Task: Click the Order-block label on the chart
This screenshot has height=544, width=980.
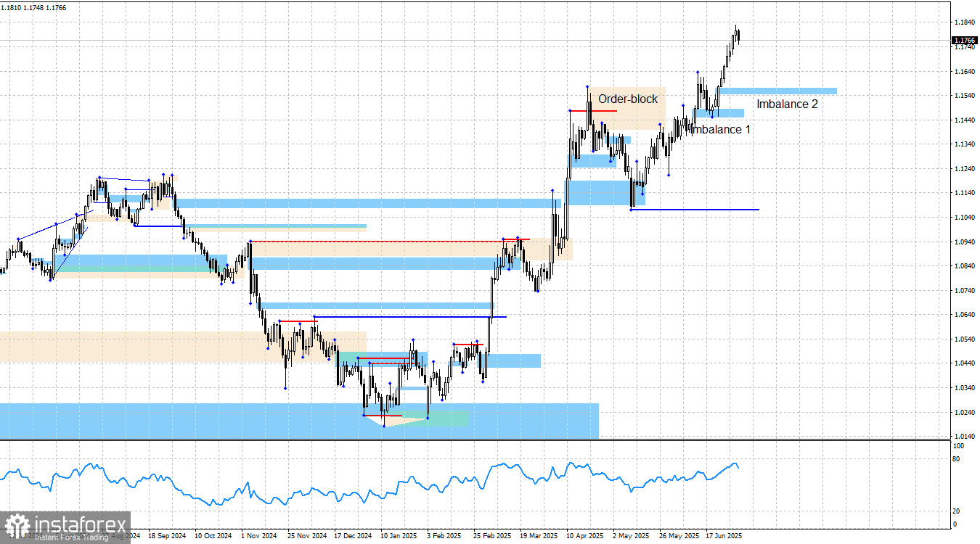Action: [x=628, y=99]
